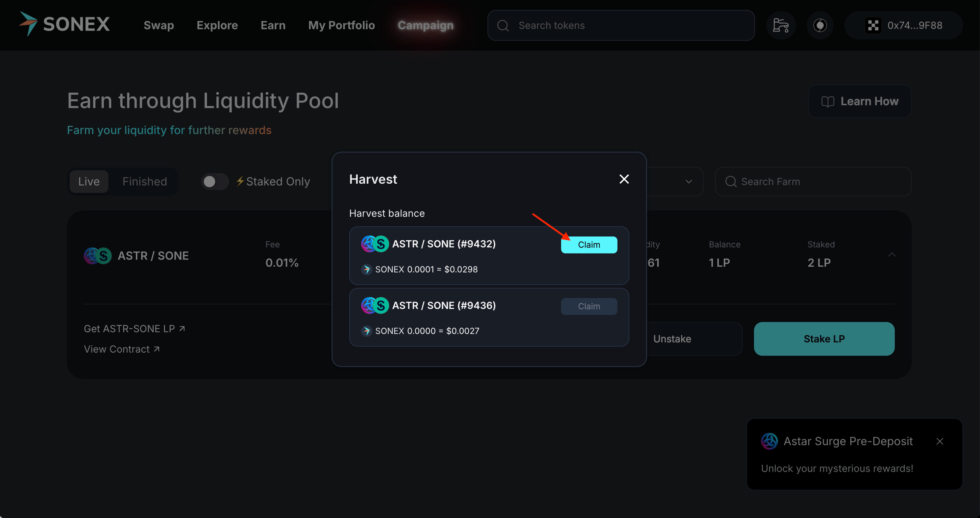Click the lightning bolt Staked Only icon
This screenshot has height=518, width=980.
240,181
